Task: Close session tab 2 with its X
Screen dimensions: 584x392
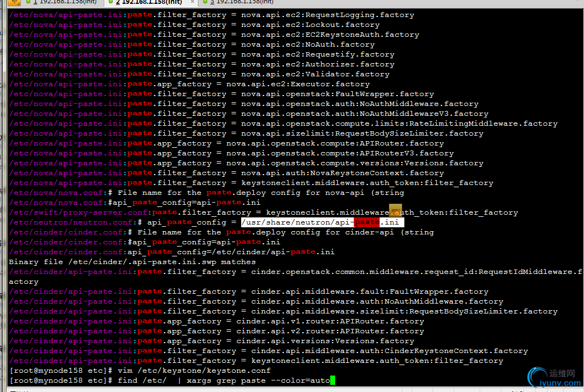Action: (x=192, y=2)
